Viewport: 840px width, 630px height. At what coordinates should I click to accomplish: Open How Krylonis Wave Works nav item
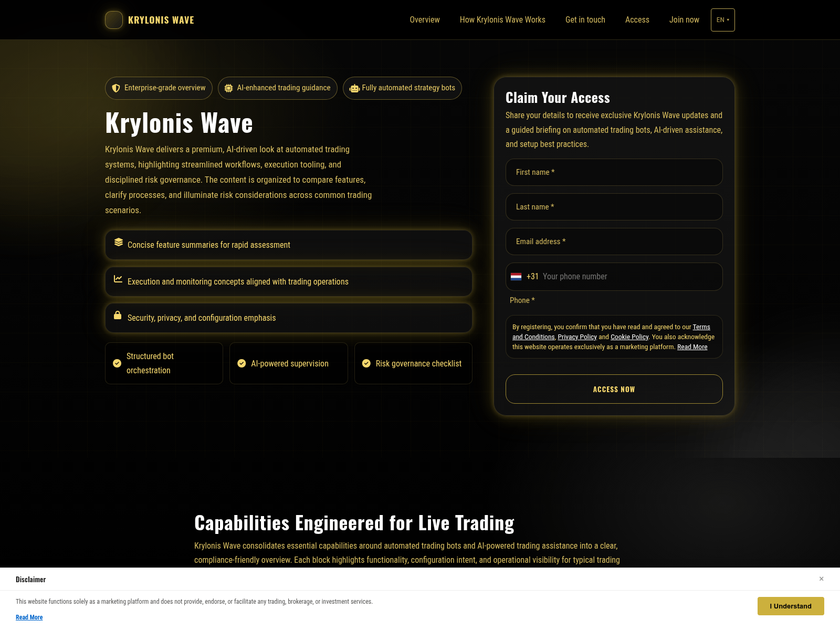click(x=502, y=20)
